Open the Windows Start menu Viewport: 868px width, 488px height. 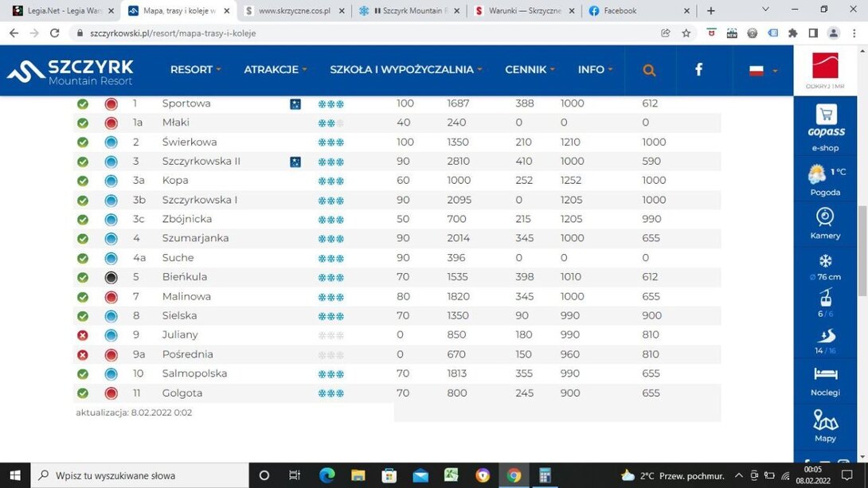click(15, 475)
